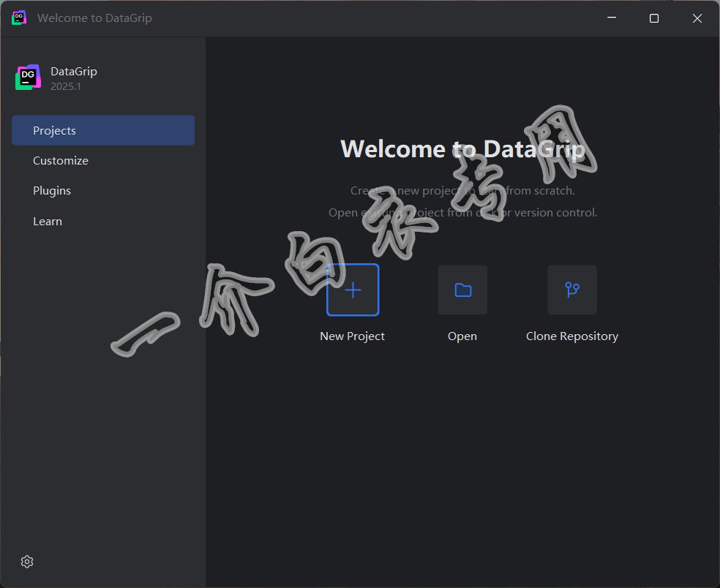Click the 'Welcome to DataGrip' heading

pyautogui.click(x=463, y=149)
